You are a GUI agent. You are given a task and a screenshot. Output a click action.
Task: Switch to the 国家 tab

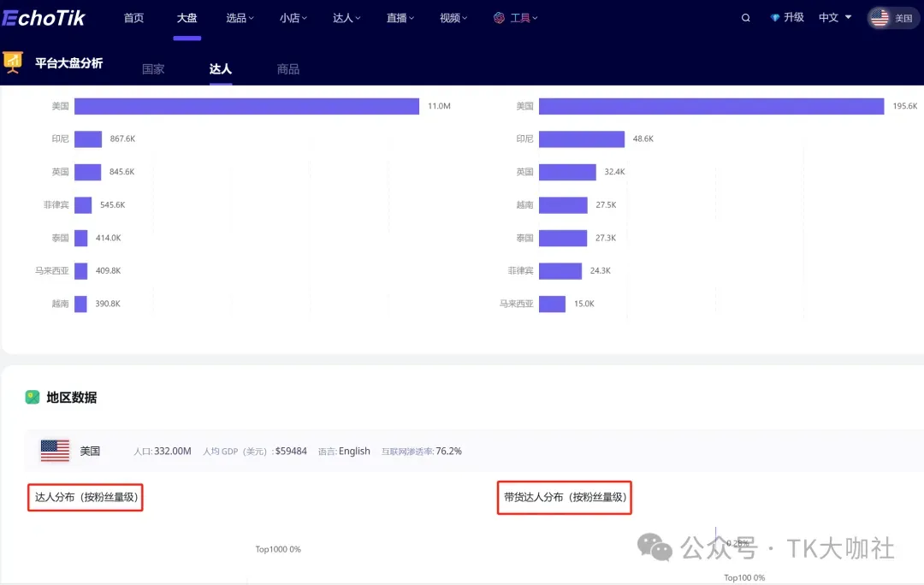point(153,69)
